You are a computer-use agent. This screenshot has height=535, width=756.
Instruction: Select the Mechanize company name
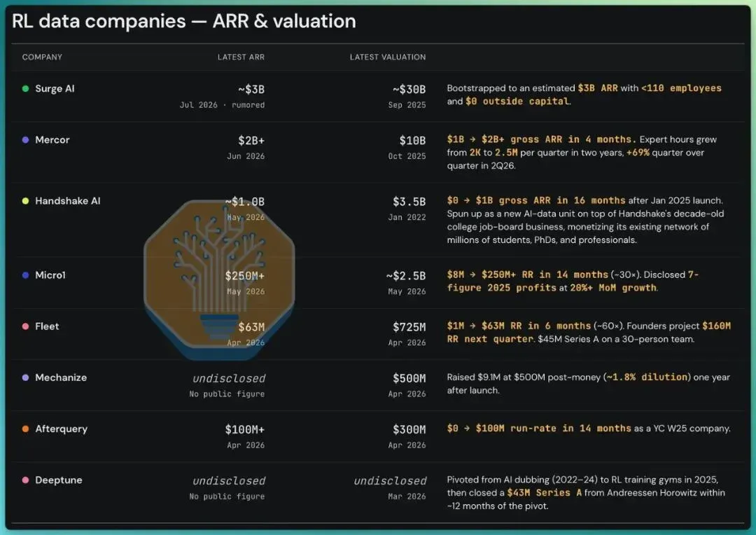point(61,377)
